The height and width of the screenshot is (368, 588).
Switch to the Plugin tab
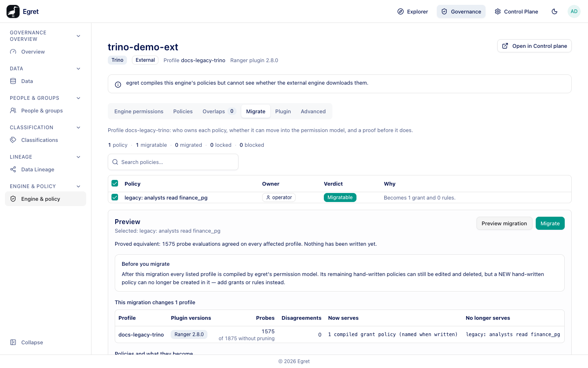(x=283, y=112)
